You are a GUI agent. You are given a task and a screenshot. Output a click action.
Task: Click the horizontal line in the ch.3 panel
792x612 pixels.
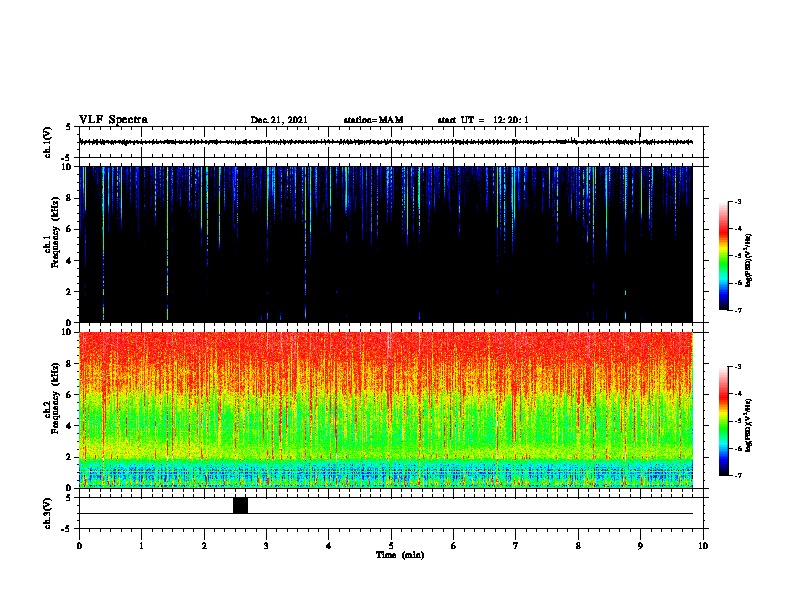tap(386, 514)
